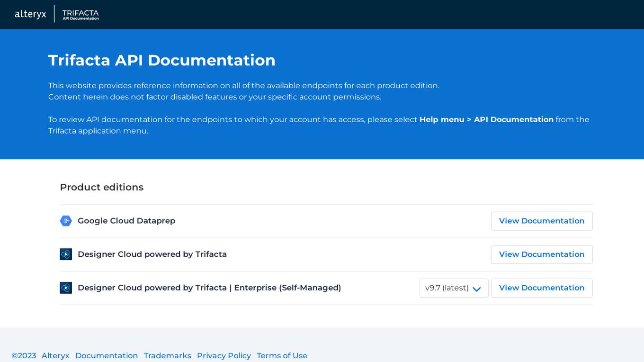Image resolution: width=644 pixels, height=362 pixels.
Task: Click icon beside the Enterprise (Self-Managed) edition
Action: (66, 288)
